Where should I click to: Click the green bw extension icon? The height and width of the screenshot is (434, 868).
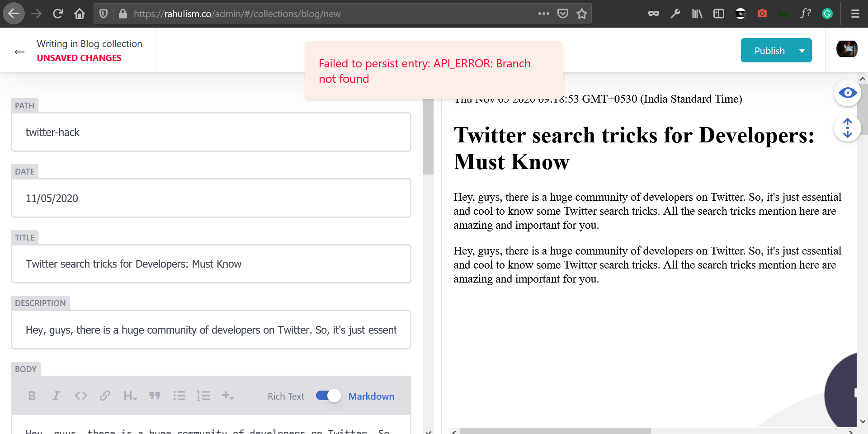(x=784, y=14)
